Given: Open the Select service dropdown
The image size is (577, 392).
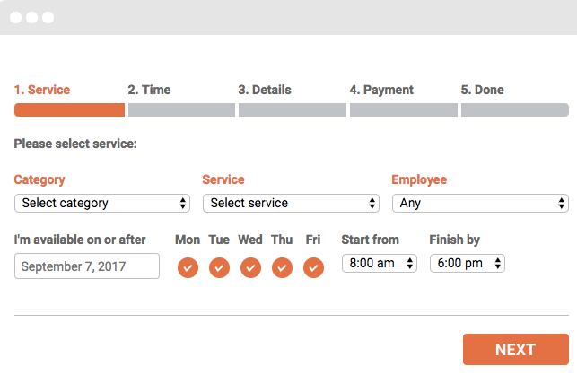Looking at the screenshot, I should coord(291,203).
